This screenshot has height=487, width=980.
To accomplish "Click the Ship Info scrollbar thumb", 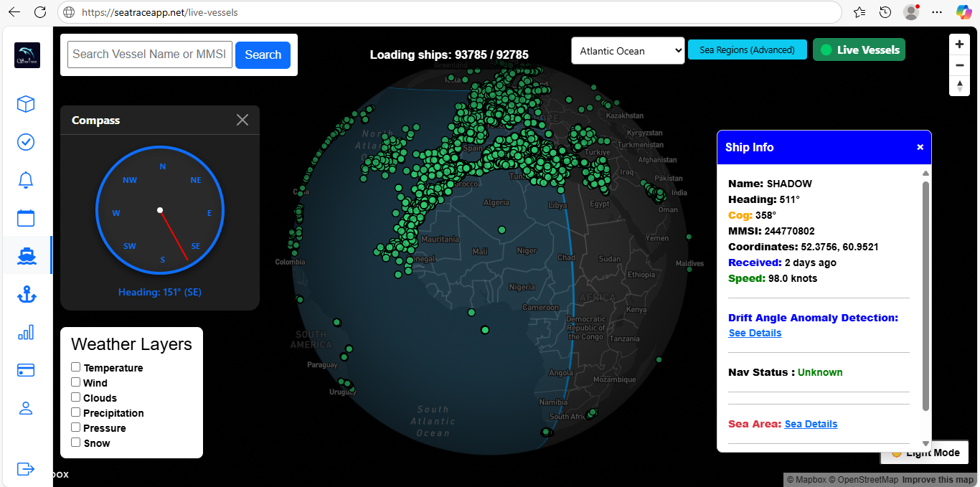I will coord(925,295).
